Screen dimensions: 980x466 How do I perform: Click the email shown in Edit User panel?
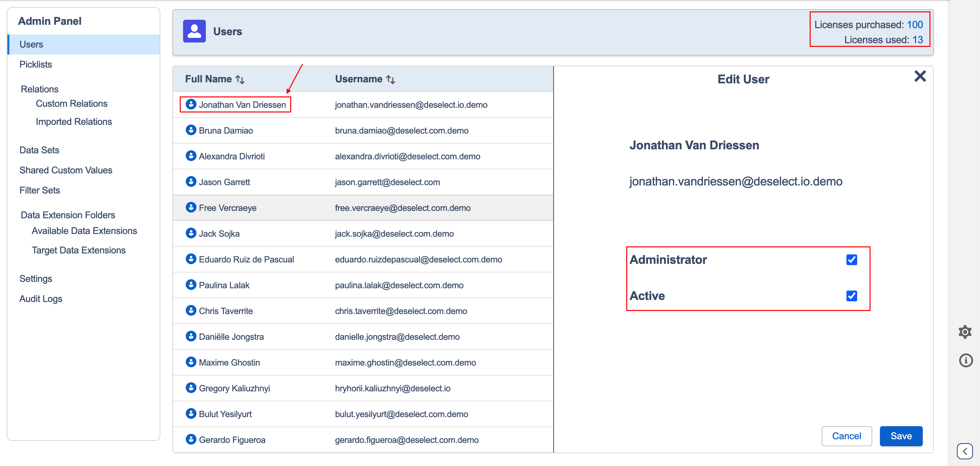[736, 182]
